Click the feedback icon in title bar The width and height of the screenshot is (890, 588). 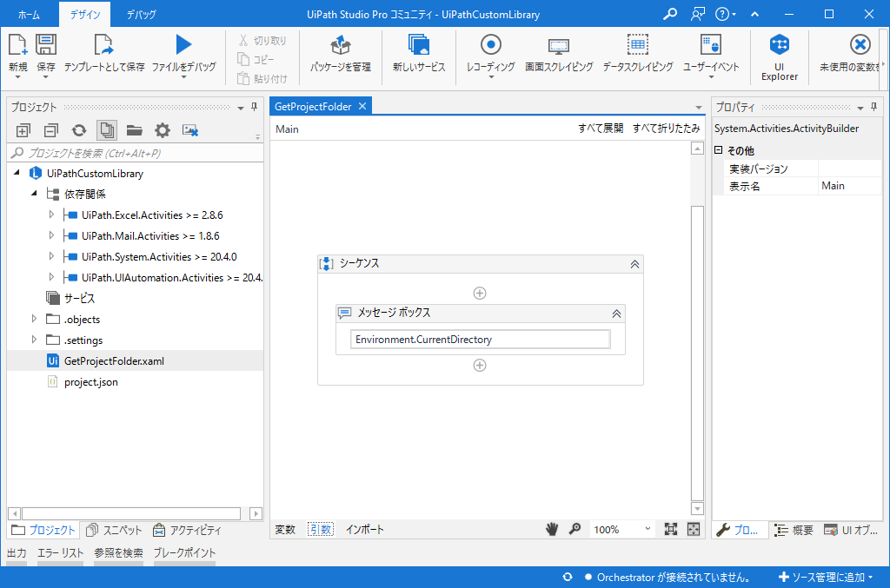pos(698,14)
